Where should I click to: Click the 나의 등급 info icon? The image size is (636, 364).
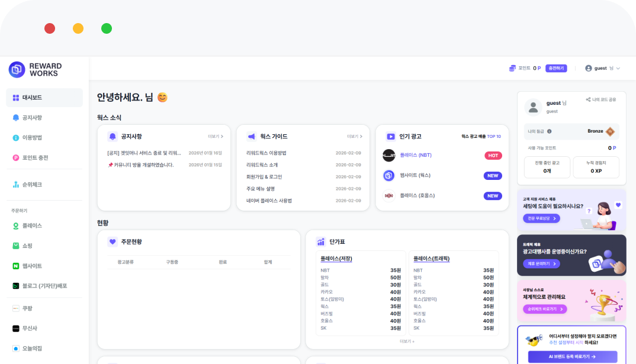pyautogui.click(x=550, y=131)
